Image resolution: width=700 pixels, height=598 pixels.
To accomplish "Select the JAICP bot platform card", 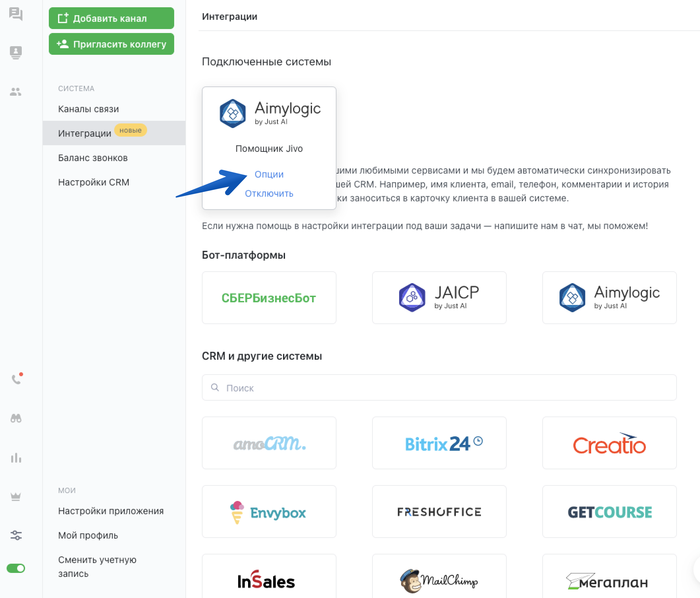I will click(x=439, y=297).
